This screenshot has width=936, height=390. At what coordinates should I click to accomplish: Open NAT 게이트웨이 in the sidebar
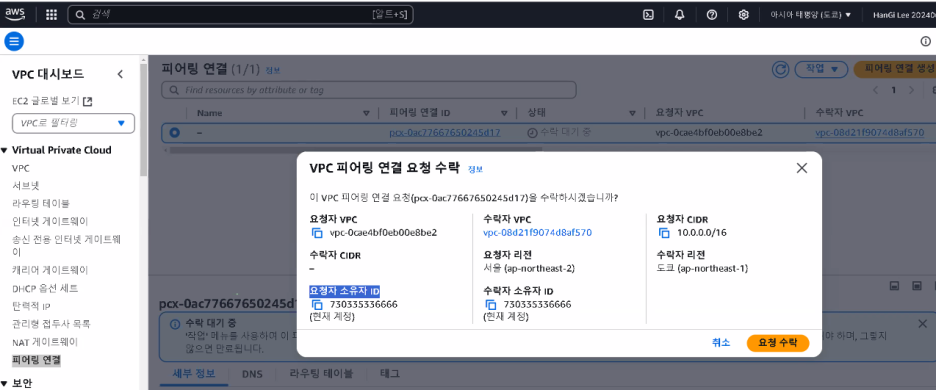pyautogui.click(x=45, y=343)
